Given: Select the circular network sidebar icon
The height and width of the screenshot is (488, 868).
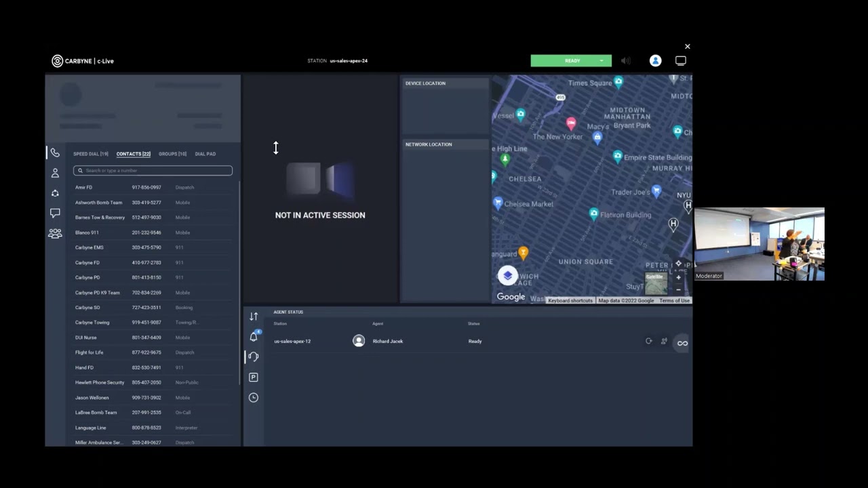Looking at the screenshot, I should coord(55,193).
